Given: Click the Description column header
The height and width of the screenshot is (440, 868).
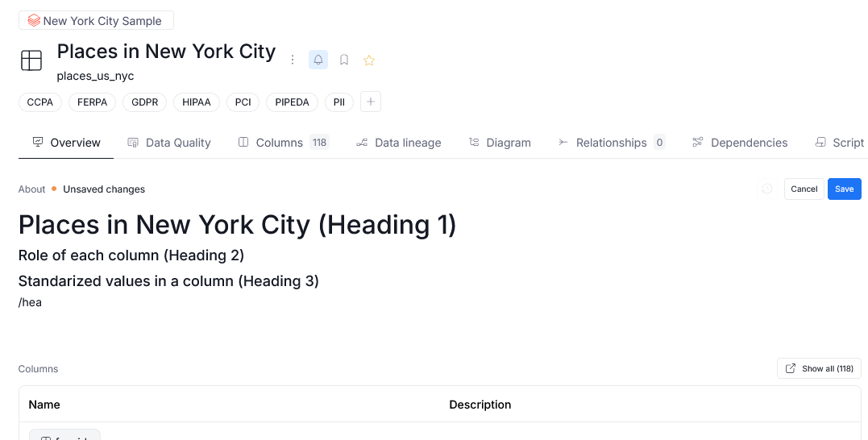Looking at the screenshot, I should tap(480, 405).
